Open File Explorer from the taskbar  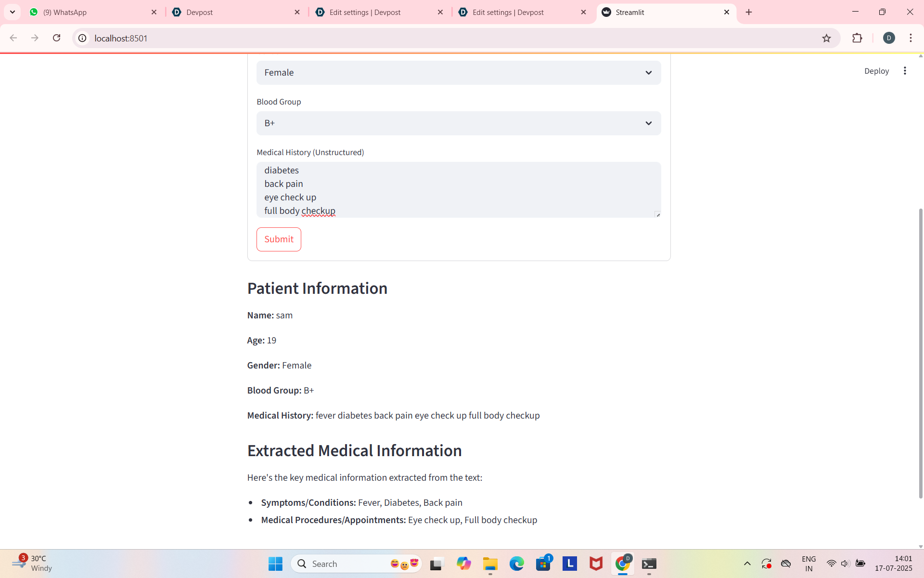pos(490,564)
